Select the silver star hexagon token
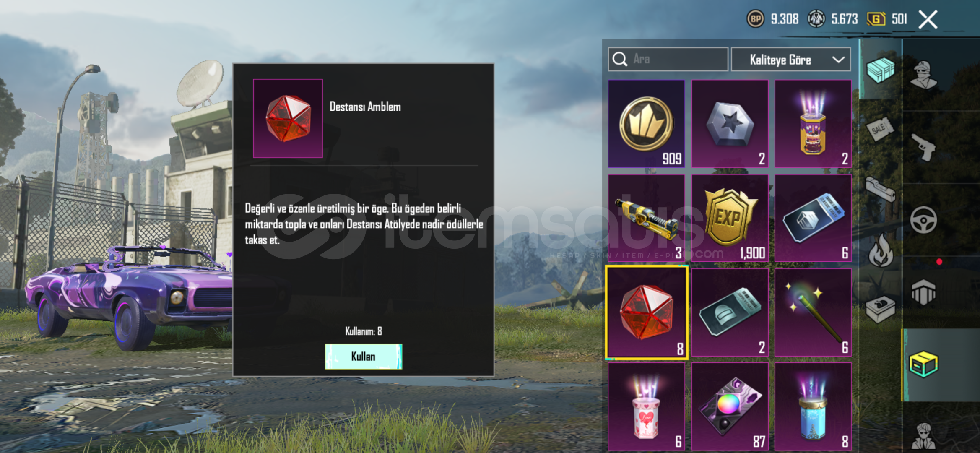The height and width of the screenshot is (453, 980). click(x=730, y=124)
